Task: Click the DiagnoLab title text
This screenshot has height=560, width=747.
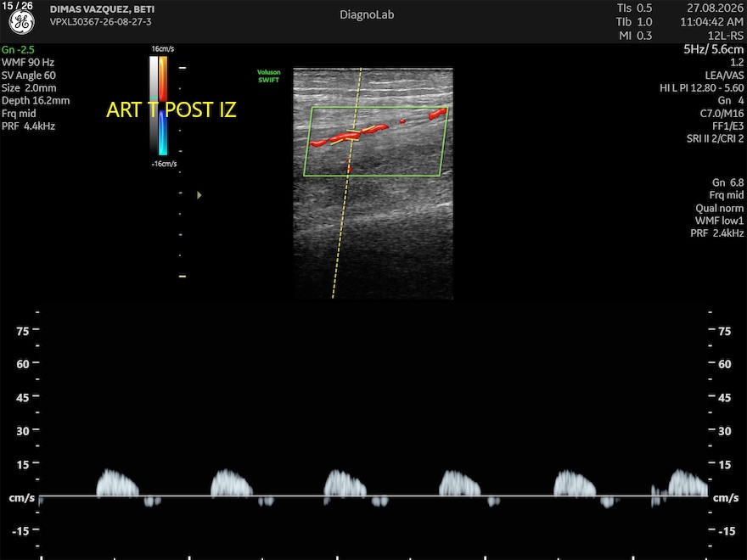Action: click(x=367, y=14)
